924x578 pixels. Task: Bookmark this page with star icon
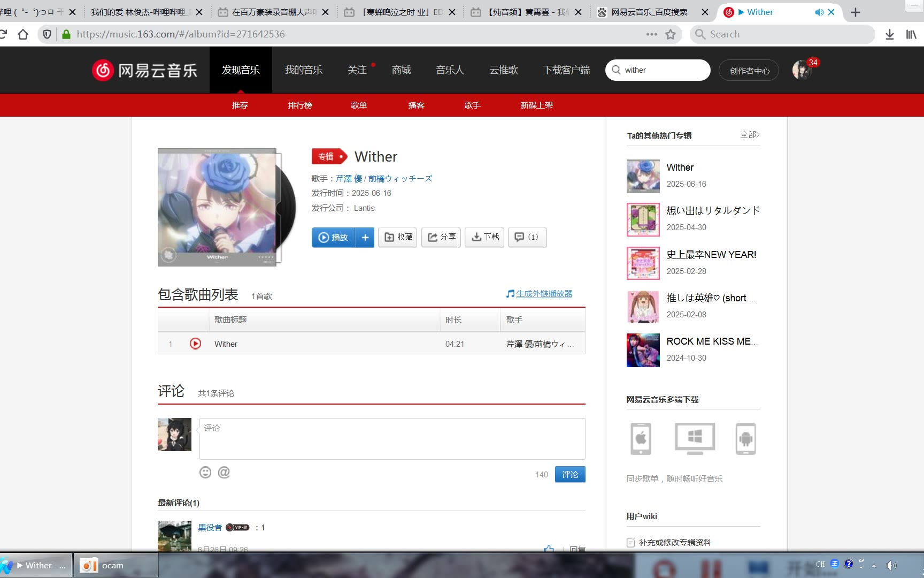click(671, 34)
